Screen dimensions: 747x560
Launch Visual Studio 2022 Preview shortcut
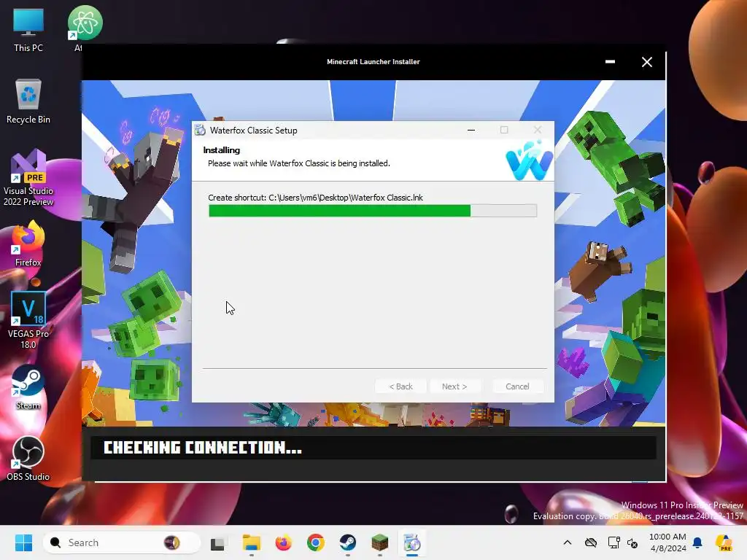click(28, 178)
